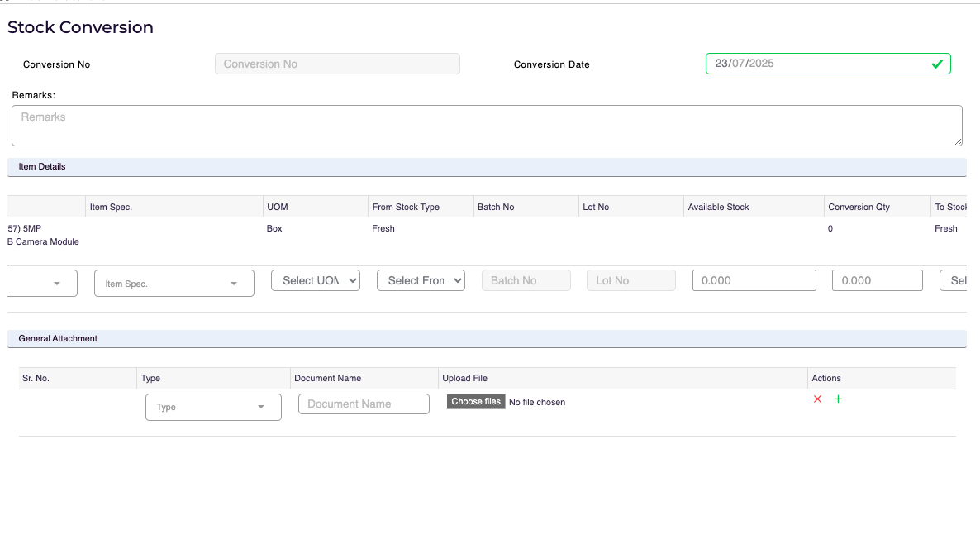Click the Lot No input field
The image size is (980, 554).
tap(631, 280)
